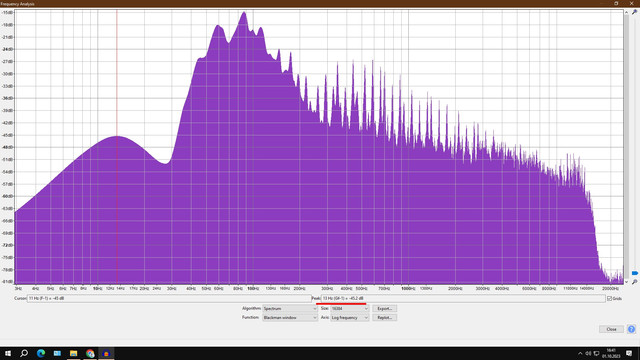
Task: Open the volume control in system tray
Action: pos(588,353)
